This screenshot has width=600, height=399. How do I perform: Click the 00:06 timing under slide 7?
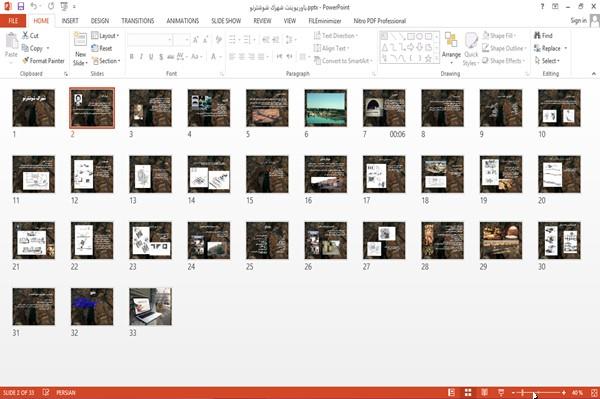(397, 134)
